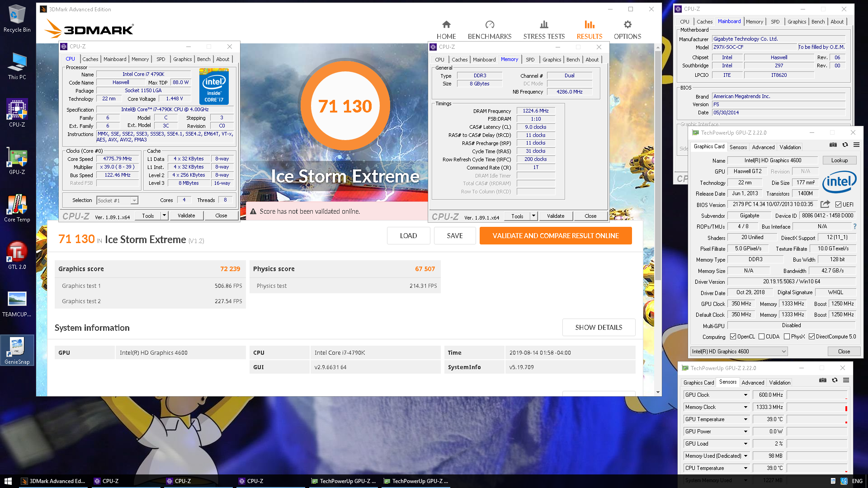Click LOAD button in 3DMark

(x=408, y=235)
